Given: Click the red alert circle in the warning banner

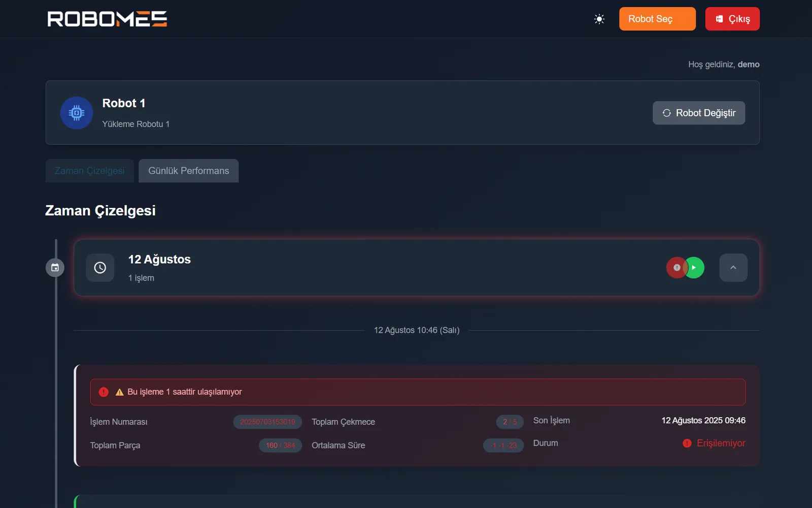Looking at the screenshot, I should pyautogui.click(x=104, y=392).
